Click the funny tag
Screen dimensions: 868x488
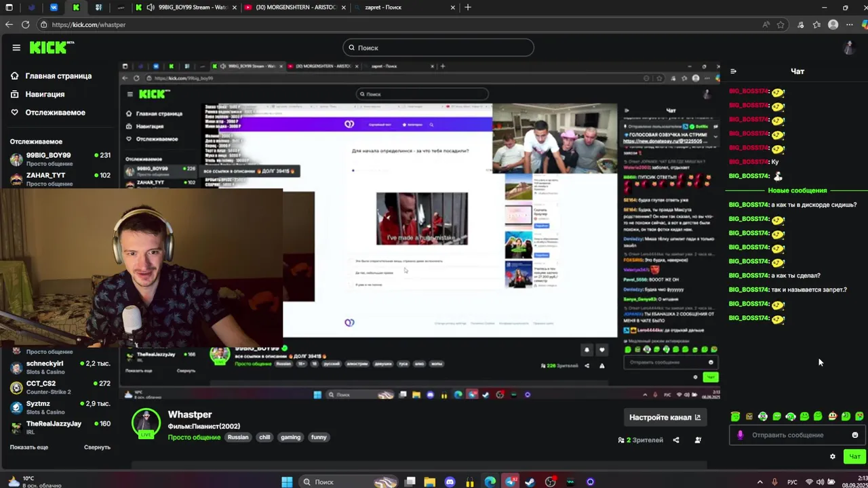coord(319,437)
